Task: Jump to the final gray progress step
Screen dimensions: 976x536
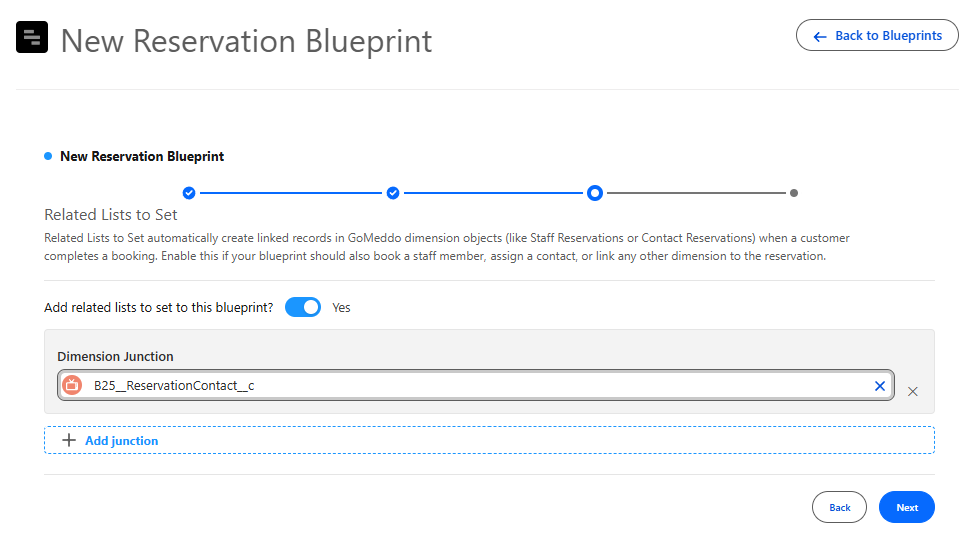Action: 794,193
